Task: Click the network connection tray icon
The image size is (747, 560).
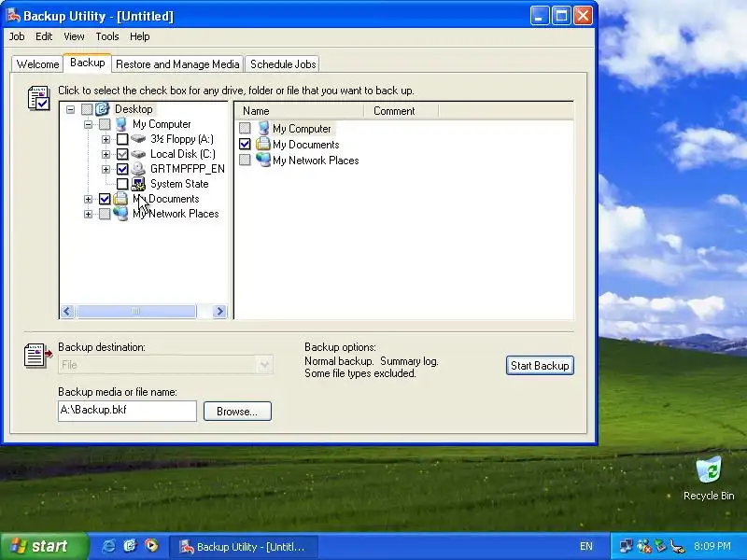Action: 626,546
